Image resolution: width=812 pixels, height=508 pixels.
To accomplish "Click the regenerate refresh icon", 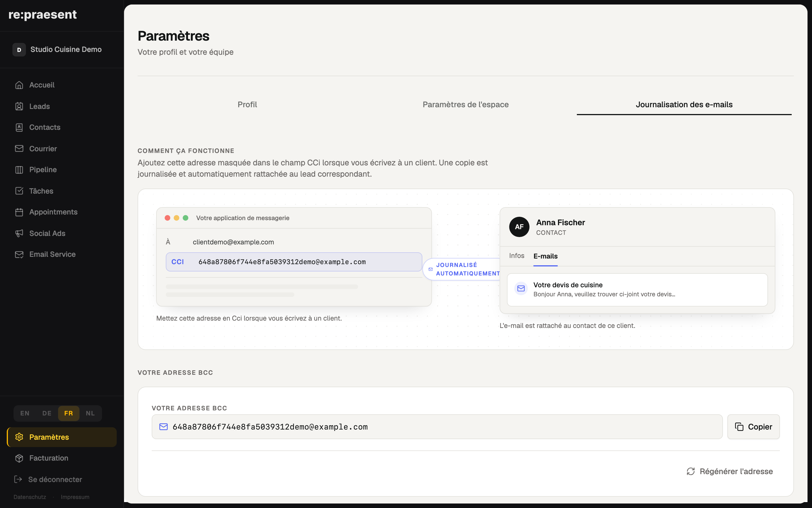I will (690, 471).
